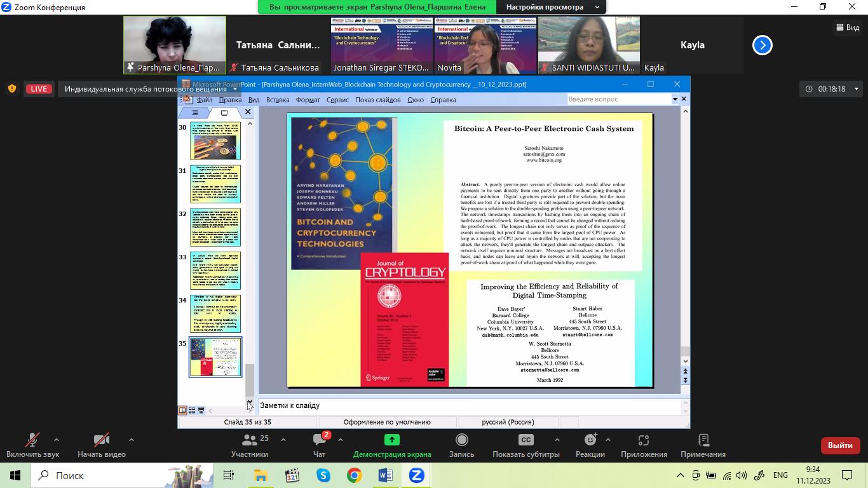Open the Zoom Apps (Приложения) panel
The width and height of the screenshot is (868, 488).
coord(644,445)
